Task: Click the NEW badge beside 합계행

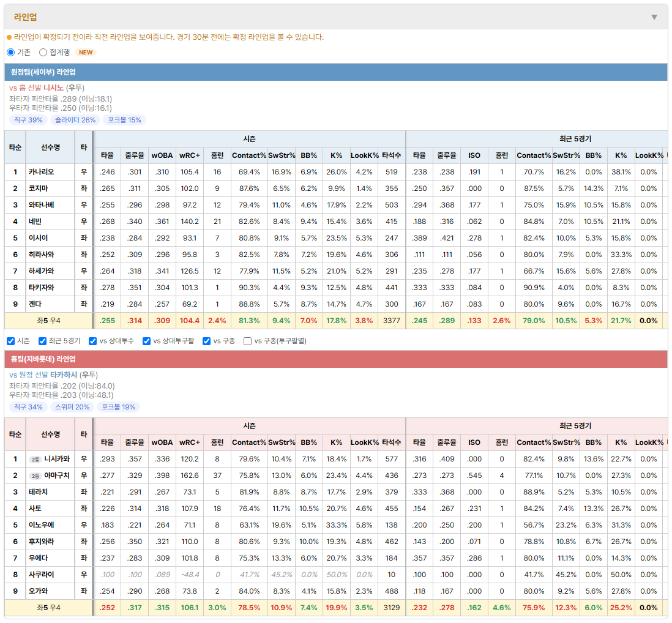Action: click(x=86, y=52)
